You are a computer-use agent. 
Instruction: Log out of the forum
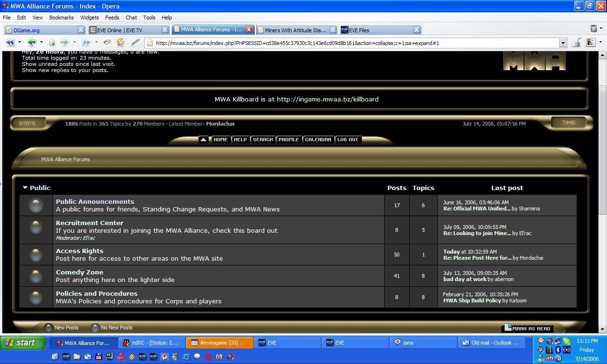point(348,139)
